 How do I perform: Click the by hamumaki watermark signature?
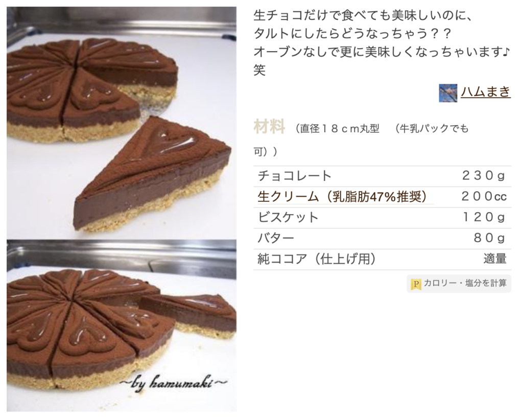tap(174, 384)
